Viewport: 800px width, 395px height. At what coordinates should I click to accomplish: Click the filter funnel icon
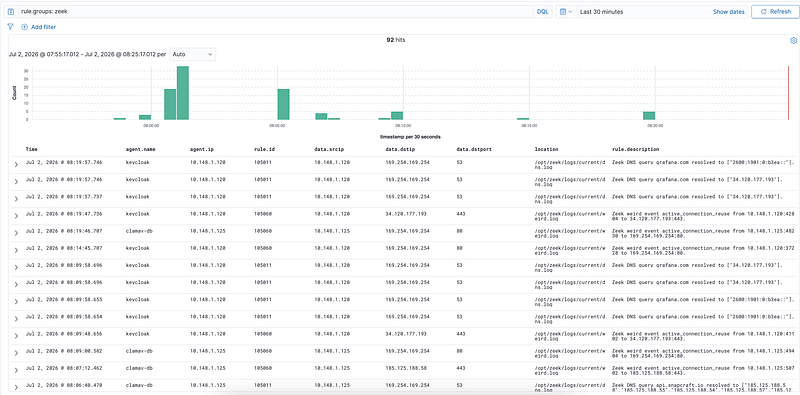(x=10, y=27)
